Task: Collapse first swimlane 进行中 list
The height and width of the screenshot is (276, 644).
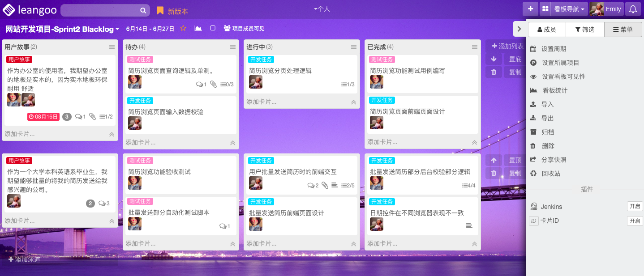Action: [x=353, y=102]
